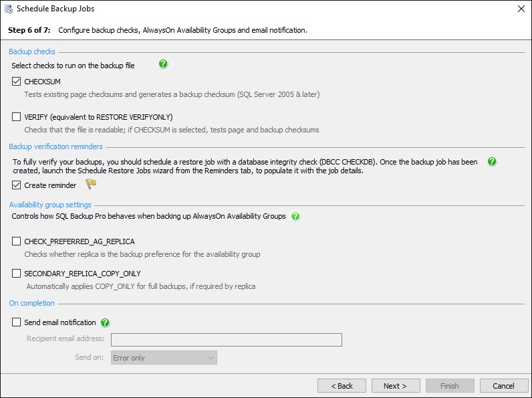Viewport: 532px width, 398px height.
Task: Go back with the Back button
Action: coord(342,386)
